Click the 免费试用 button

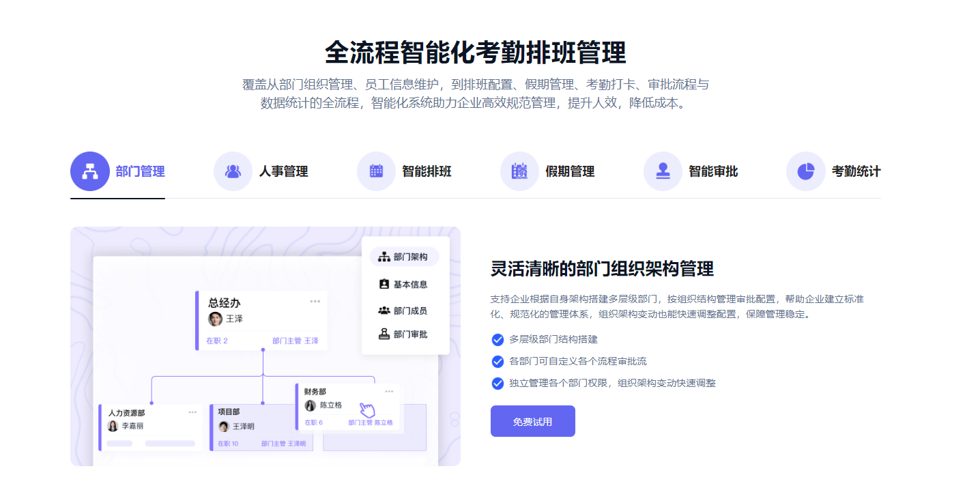pyautogui.click(x=532, y=421)
